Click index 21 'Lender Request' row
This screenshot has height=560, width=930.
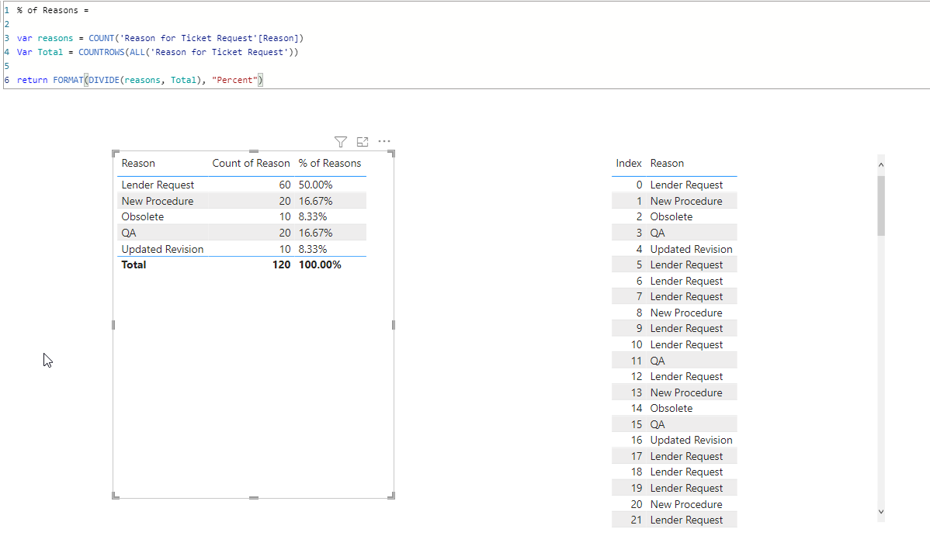[675, 520]
